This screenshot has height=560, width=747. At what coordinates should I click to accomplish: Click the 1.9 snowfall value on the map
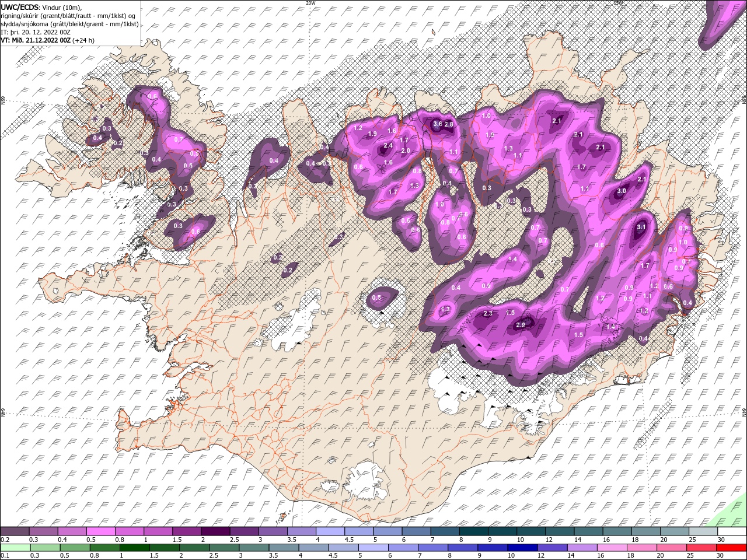pyautogui.click(x=372, y=134)
